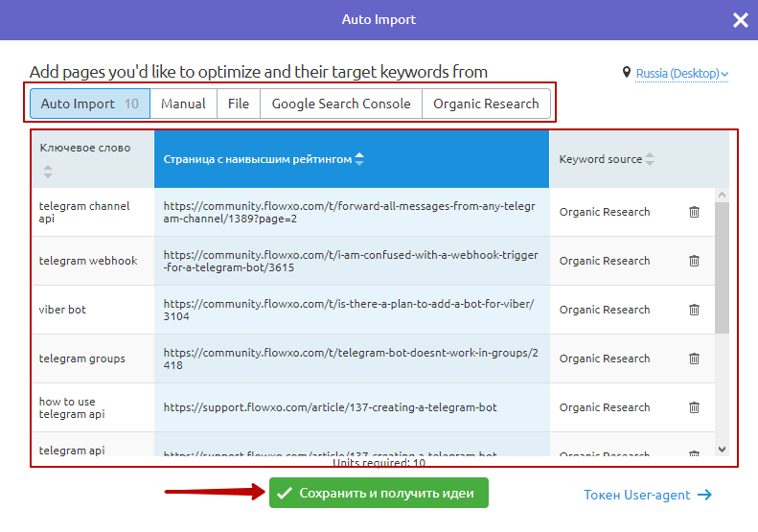Click the webhook-trigger flowxo URL cell

pos(352,261)
